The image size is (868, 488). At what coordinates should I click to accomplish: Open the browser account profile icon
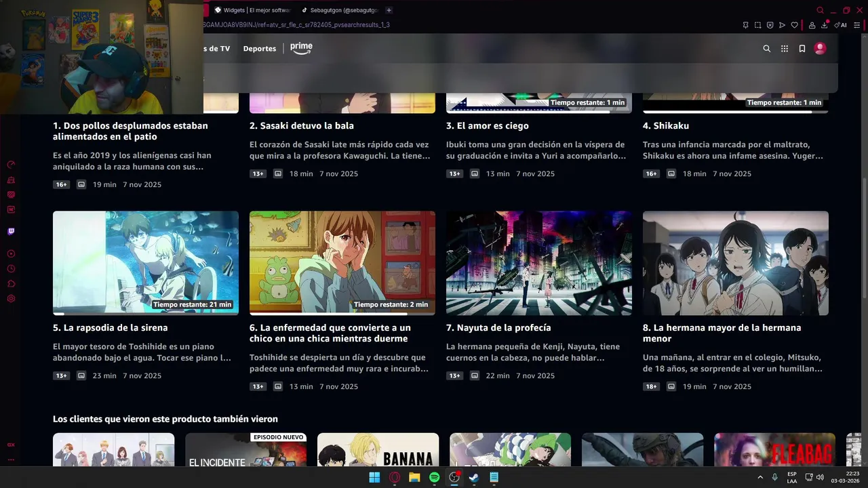[812, 25]
